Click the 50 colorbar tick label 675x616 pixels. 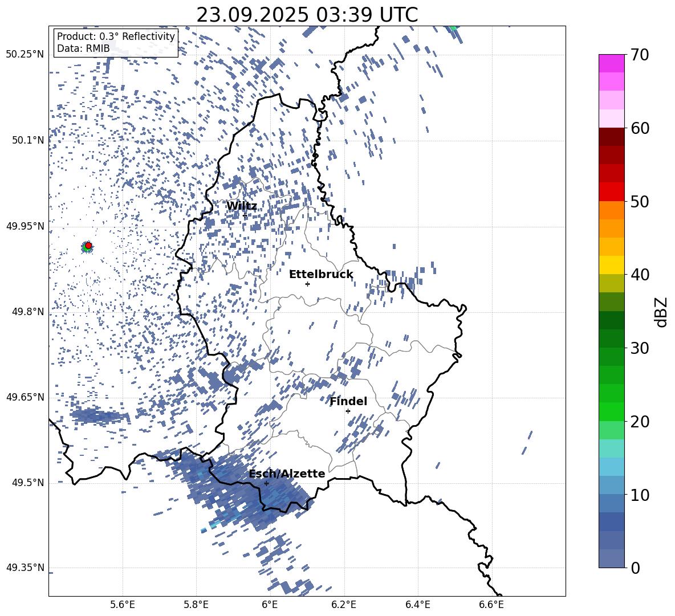[x=639, y=202]
